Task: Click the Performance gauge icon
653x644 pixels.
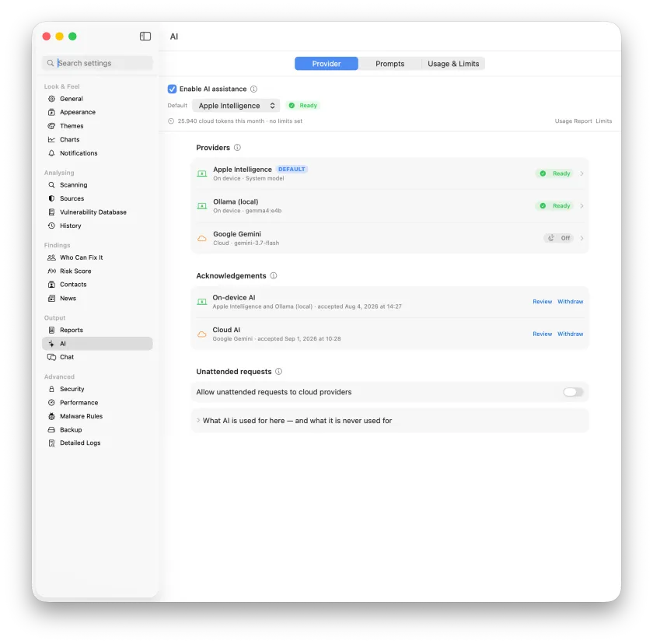Action: 51,402
